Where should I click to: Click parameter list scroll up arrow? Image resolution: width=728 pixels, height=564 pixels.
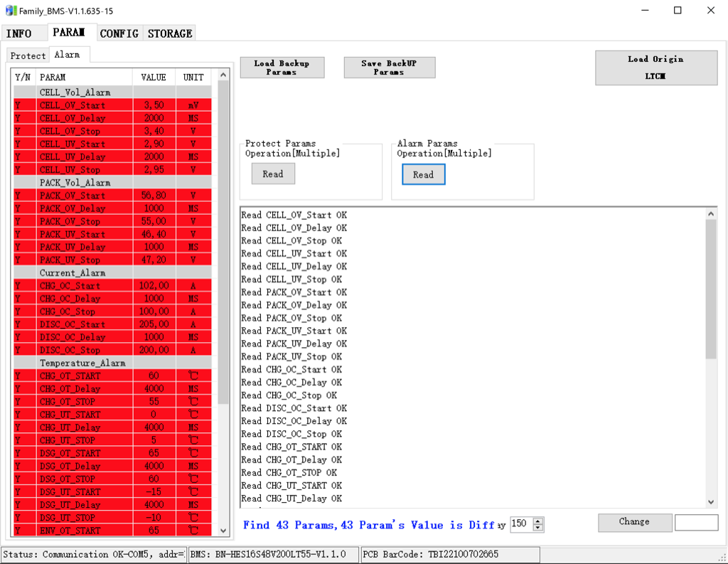[x=223, y=75]
